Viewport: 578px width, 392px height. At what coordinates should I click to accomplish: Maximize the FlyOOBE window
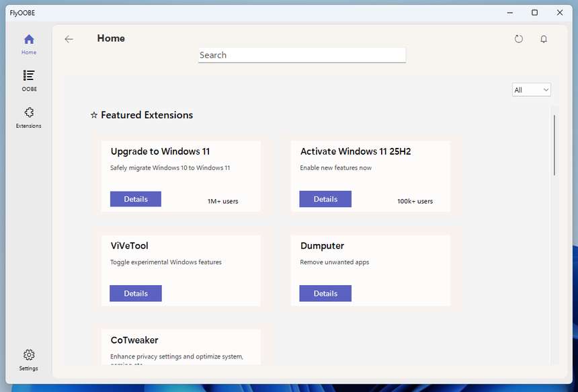click(534, 12)
